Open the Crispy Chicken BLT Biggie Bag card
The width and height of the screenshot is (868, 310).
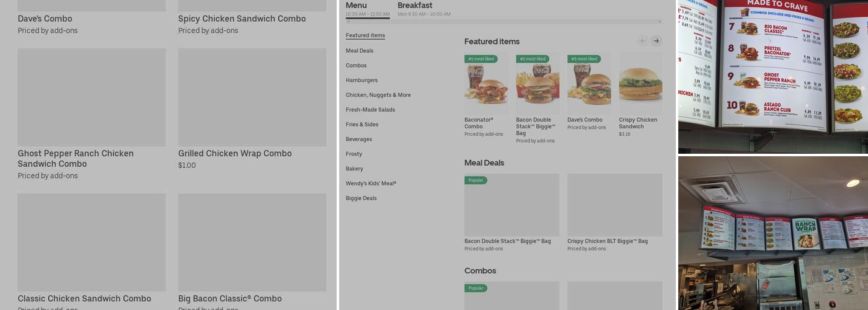[x=614, y=205]
